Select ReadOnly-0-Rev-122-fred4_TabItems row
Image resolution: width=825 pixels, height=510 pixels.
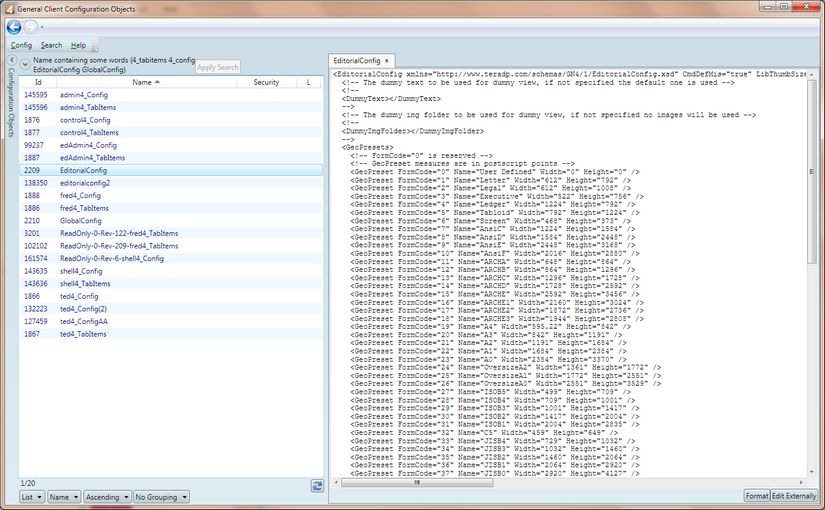[x=171, y=233]
